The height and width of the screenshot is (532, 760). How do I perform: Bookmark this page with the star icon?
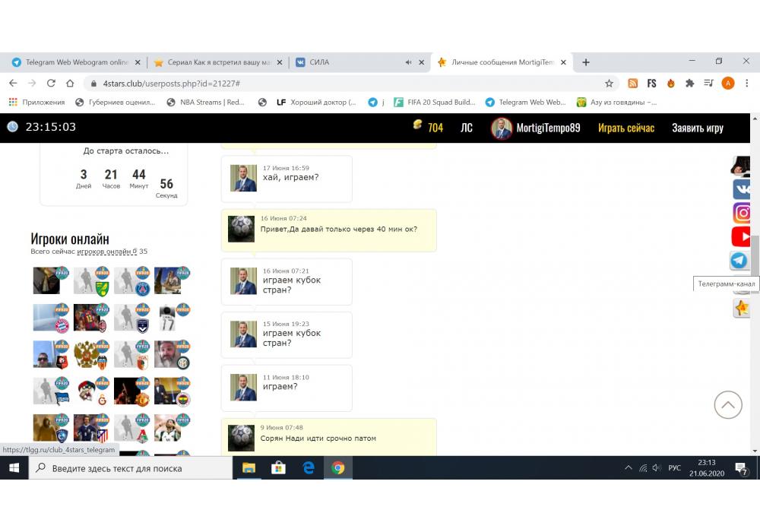click(x=609, y=84)
